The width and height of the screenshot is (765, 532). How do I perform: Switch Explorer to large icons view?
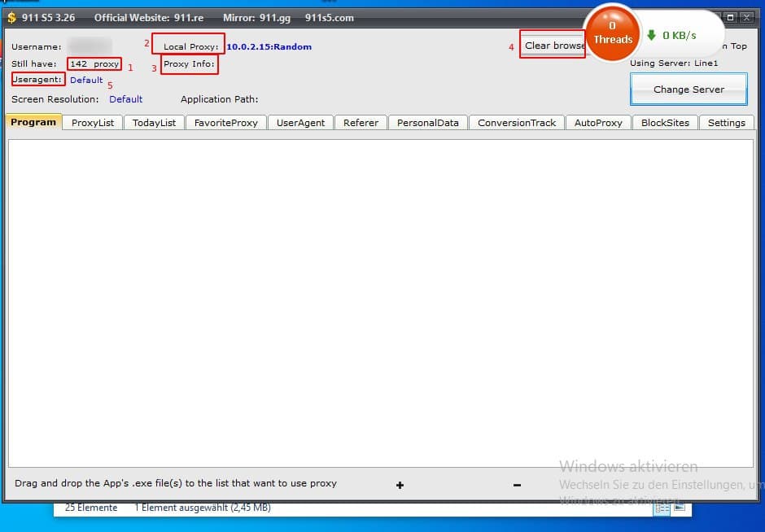click(679, 508)
